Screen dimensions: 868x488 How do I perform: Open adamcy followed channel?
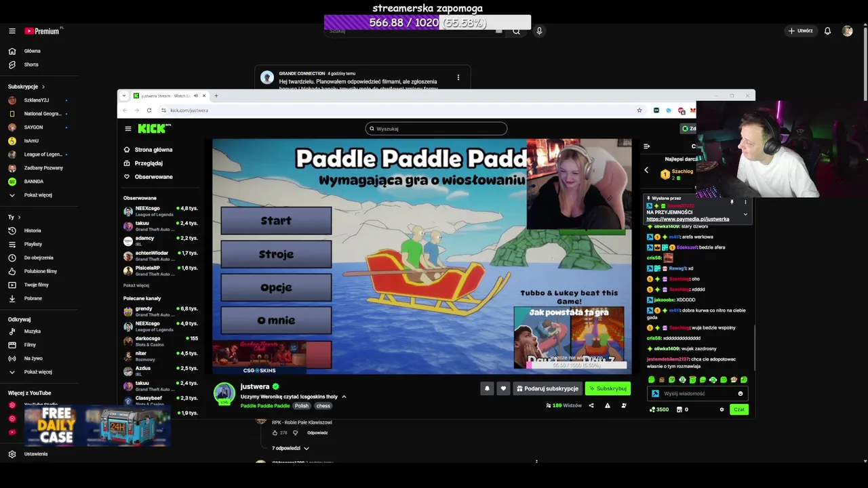(161, 241)
